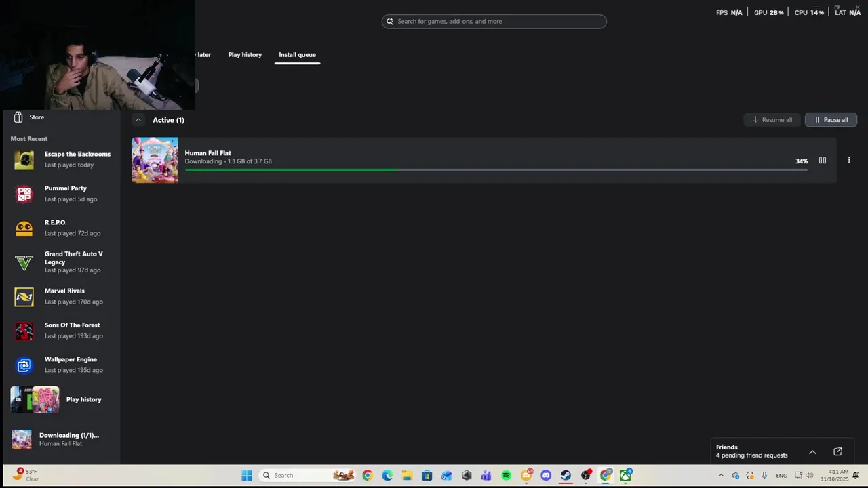Viewport: 868px width, 488px height.
Task: Open Wallpaper Engine icon
Action: 24,365
